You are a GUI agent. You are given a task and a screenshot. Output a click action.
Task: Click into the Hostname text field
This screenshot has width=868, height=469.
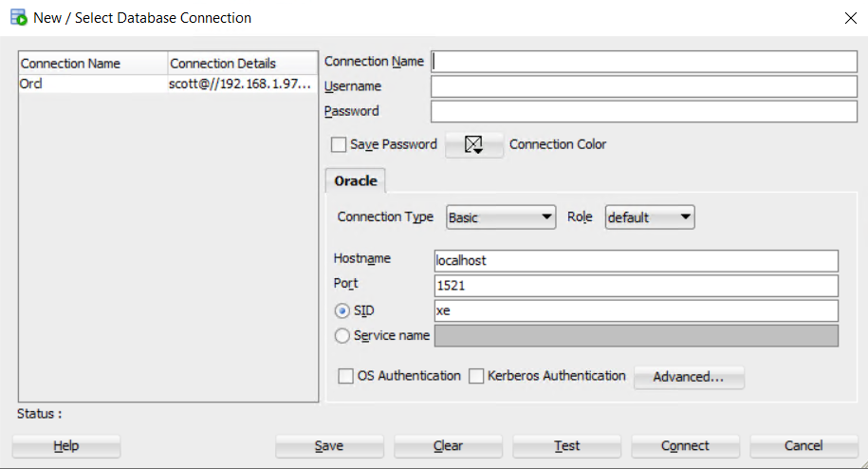click(x=636, y=260)
